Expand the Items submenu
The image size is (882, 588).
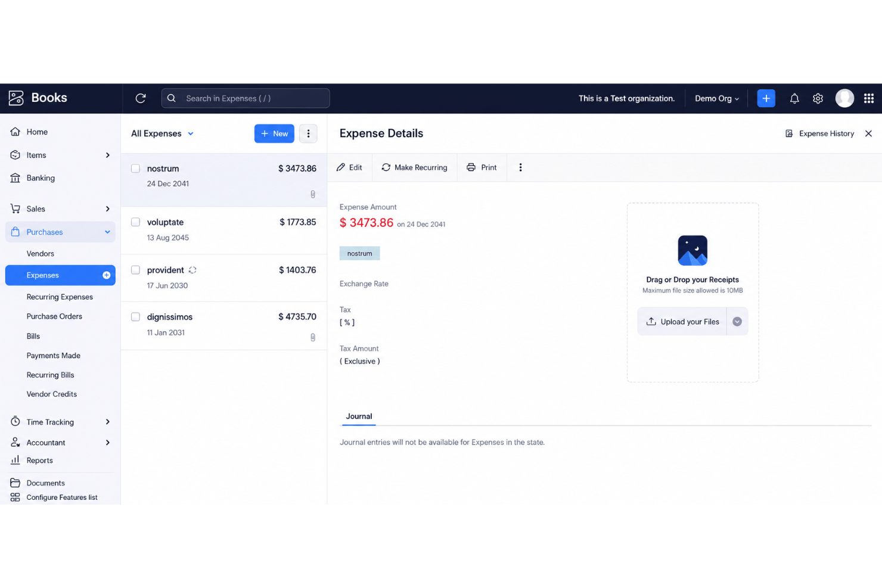click(x=108, y=155)
